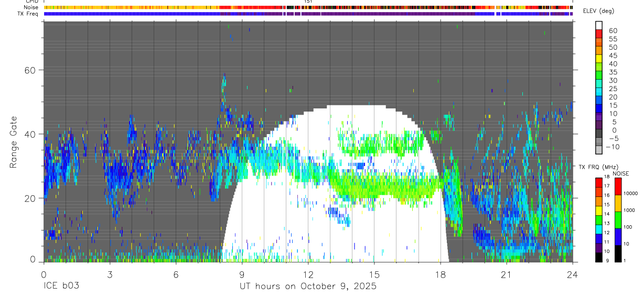Click the cyan 12-13 segment of TX FRQ colorbar
This screenshot has height=297, width=644.
pyautogui.click(x=599, y=229)
